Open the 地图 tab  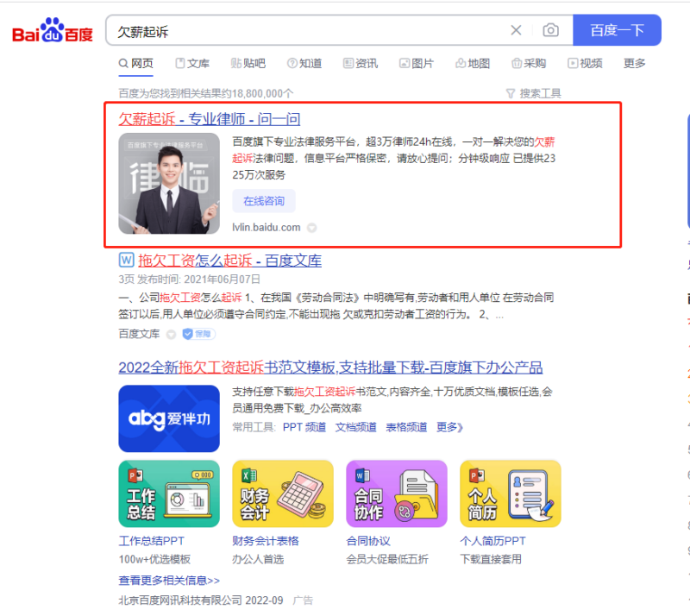pos(473,63)
